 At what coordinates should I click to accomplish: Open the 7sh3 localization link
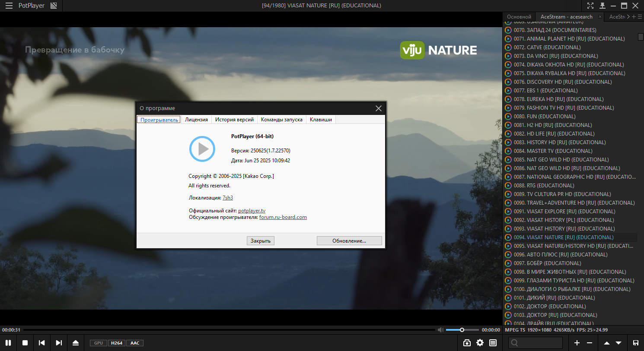[x=228, y=198]
